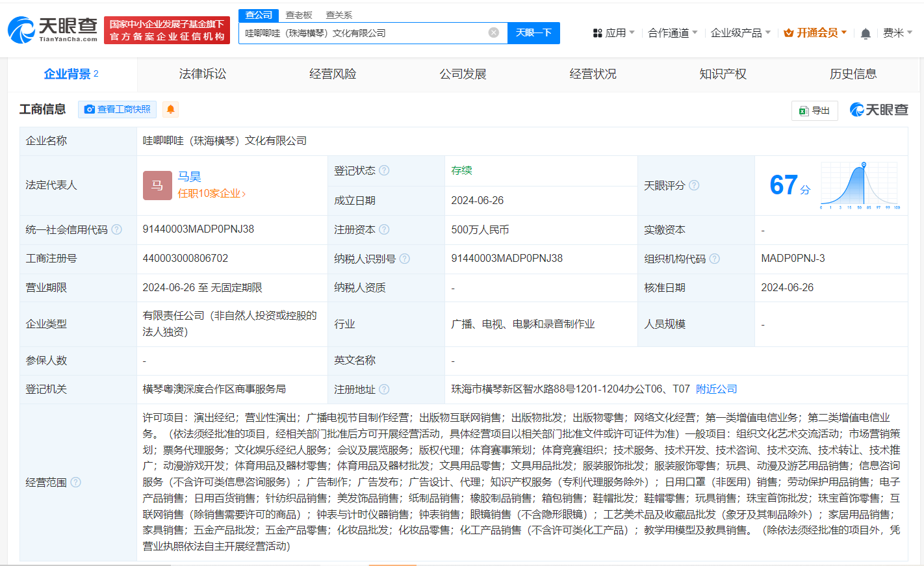
Task: Open the 附近公司 link
Action: pos(716,389)
